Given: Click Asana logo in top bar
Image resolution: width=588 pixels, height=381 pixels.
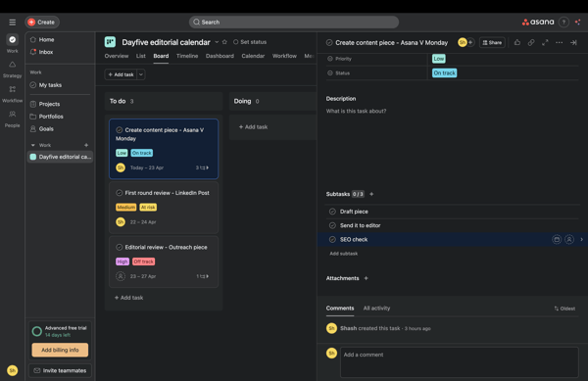Looking at the screenshot, I should coord(538,23).
